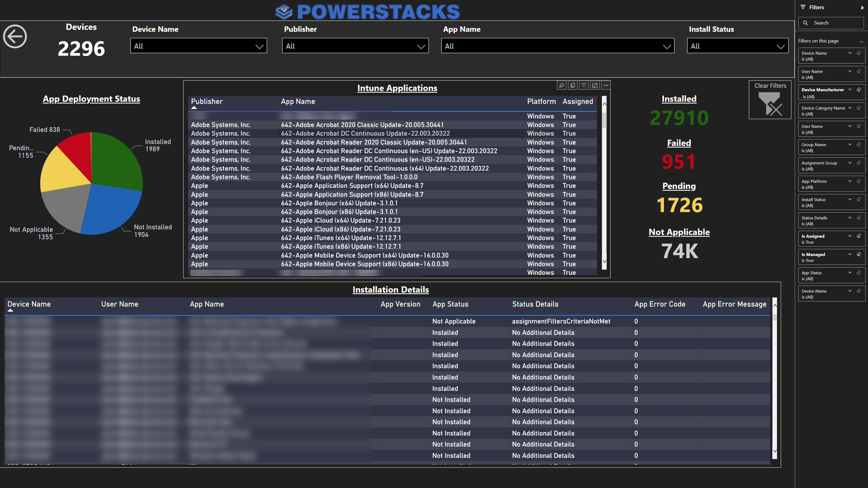This screenshot has width=868, height=488.
Task: Clear the Device Manufacturer filter with eraser
Action: point(859,90)
